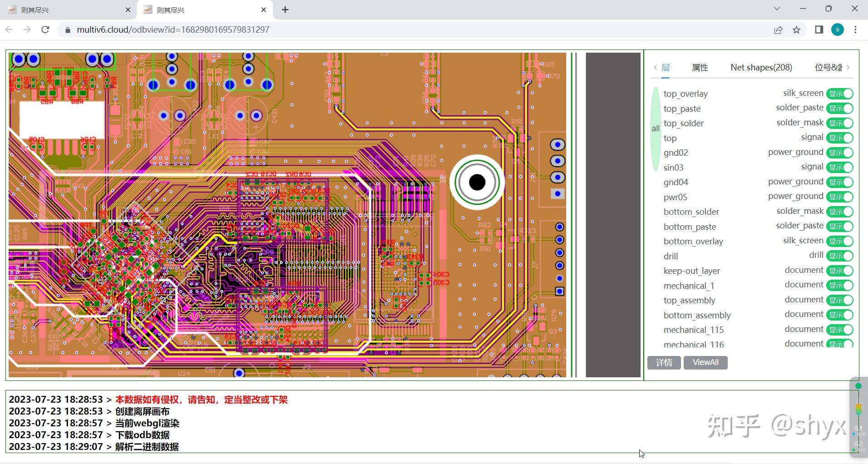868x464 pixels.
Task: Toggle visibility of top_overlay layer
Action: click(839, 94)
